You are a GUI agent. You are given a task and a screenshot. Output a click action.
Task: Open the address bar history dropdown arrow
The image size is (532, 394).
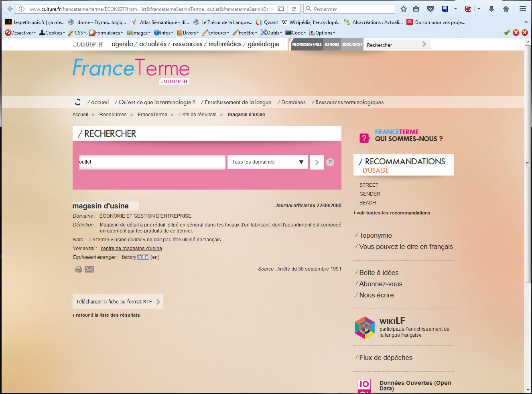[273, 9]
